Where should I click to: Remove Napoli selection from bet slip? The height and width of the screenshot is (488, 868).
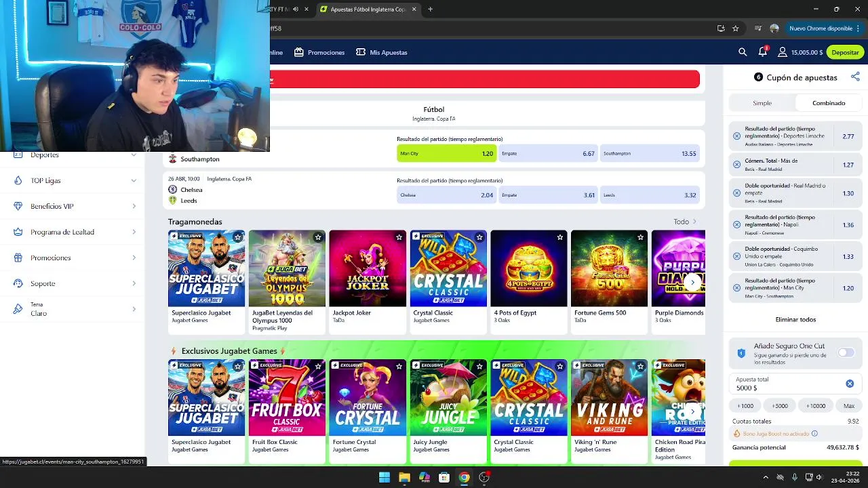click(736, 225)
